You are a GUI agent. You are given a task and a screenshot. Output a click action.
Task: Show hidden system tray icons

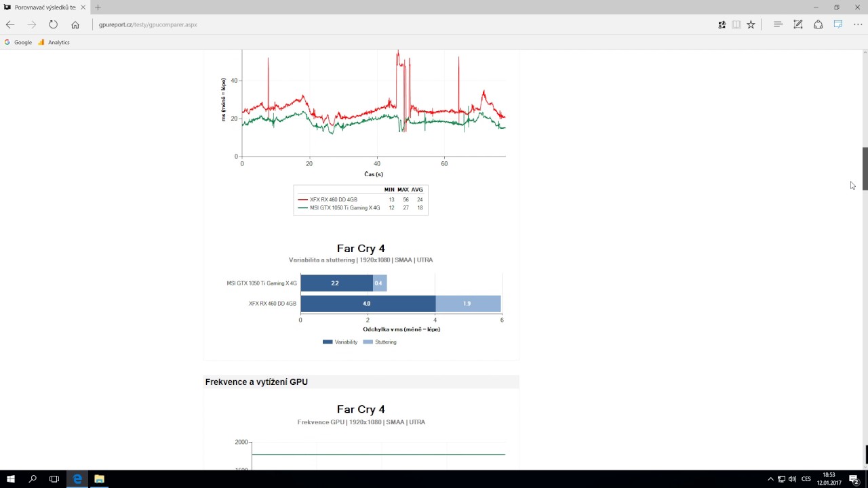click(x=770, y=479)
